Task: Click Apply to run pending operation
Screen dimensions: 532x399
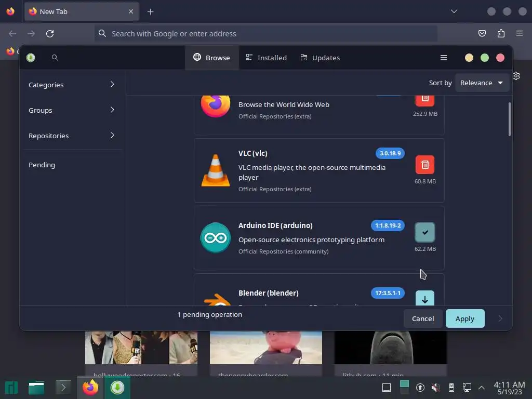Action: 465,318
